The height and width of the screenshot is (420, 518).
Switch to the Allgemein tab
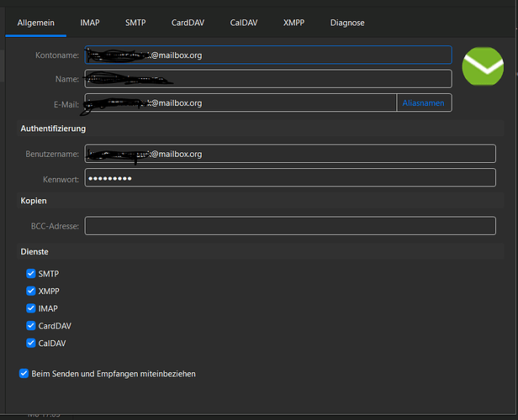(x=35, y=23)
